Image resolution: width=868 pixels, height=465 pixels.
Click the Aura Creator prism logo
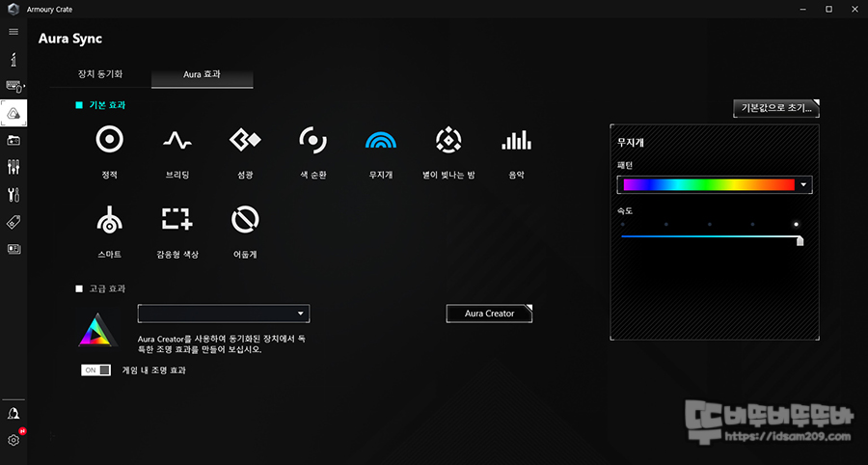(98, 331)
